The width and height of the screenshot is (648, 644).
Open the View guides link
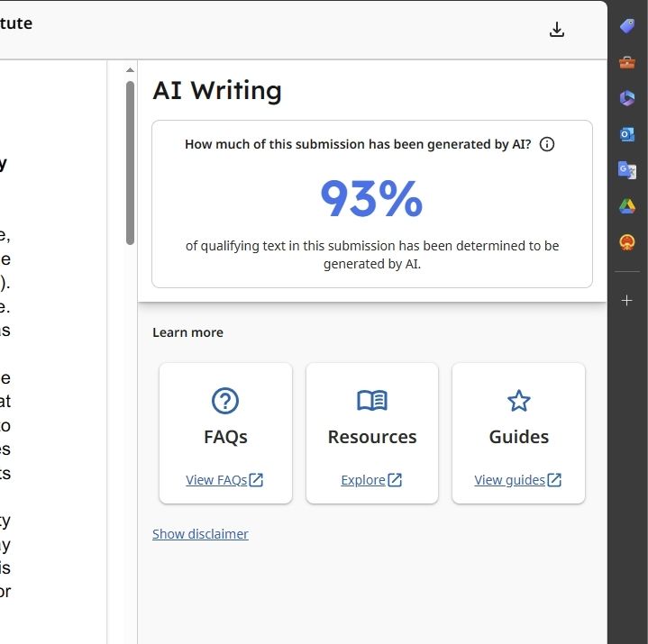[x=518, y=480]
